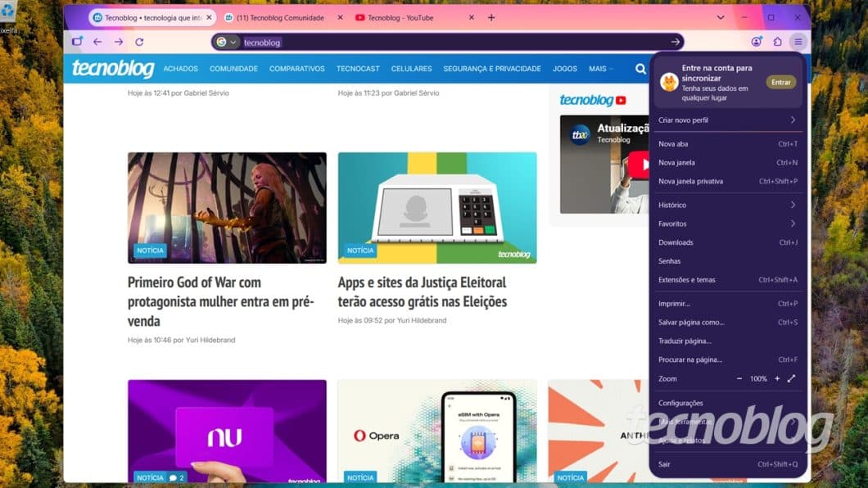This screenshot has width=868, height=488.
Task: Open the TECNOCAST section link
Action: coord(358,69)
